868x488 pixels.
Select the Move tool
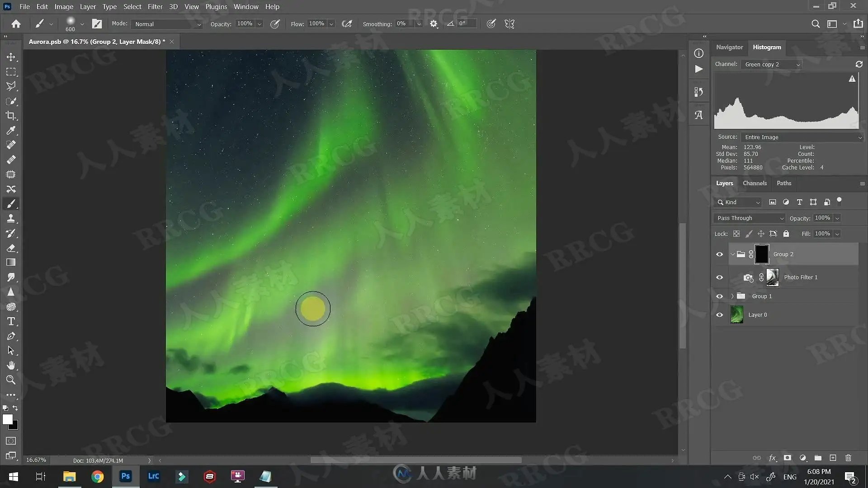tap(11, 57)
